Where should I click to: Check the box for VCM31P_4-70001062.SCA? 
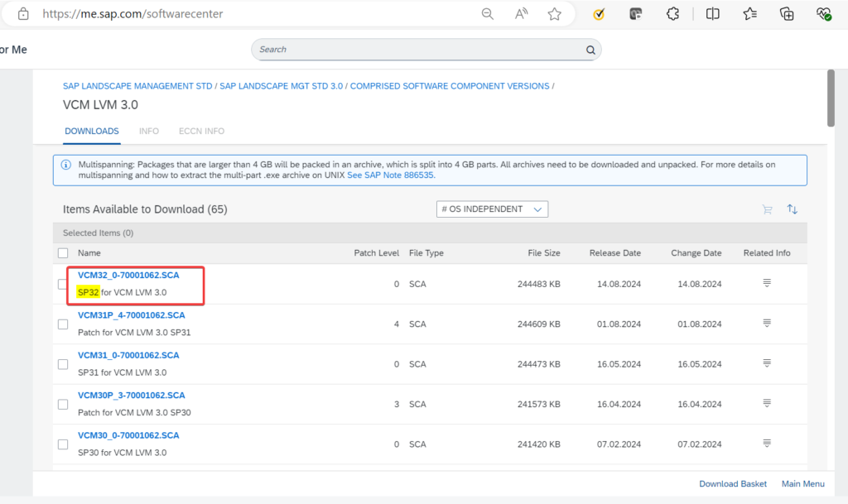(x=63, y=324)
